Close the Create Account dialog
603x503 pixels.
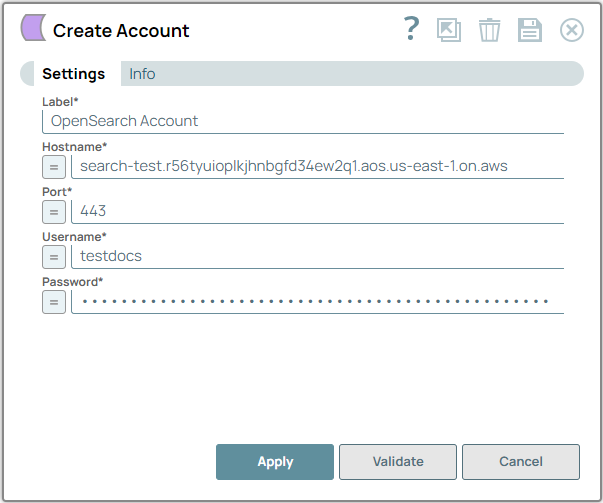[571, 30]
